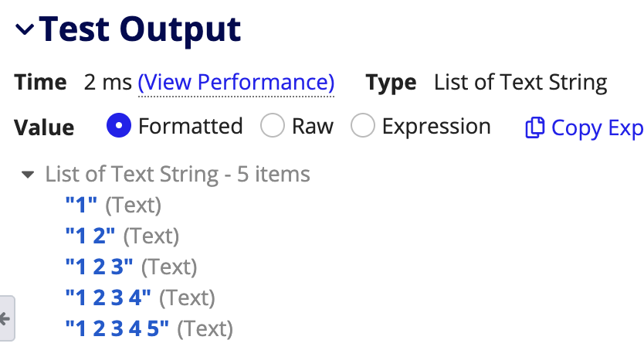Collapse the Test Output section chevron

tap(25, 29)
